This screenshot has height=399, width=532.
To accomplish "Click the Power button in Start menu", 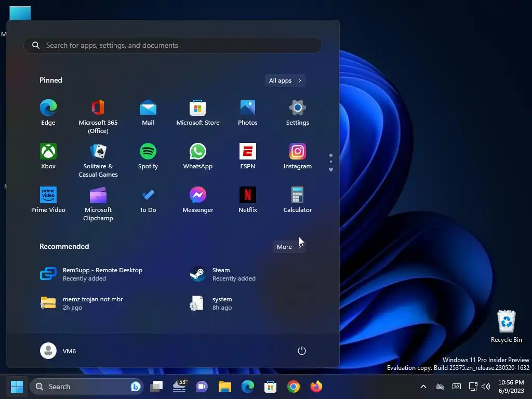I will point(302,351).
